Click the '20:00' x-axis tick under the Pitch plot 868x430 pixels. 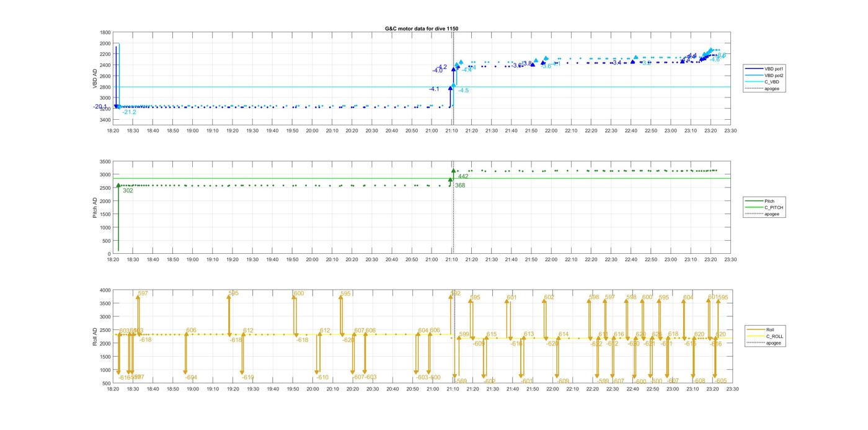point(312,260)
